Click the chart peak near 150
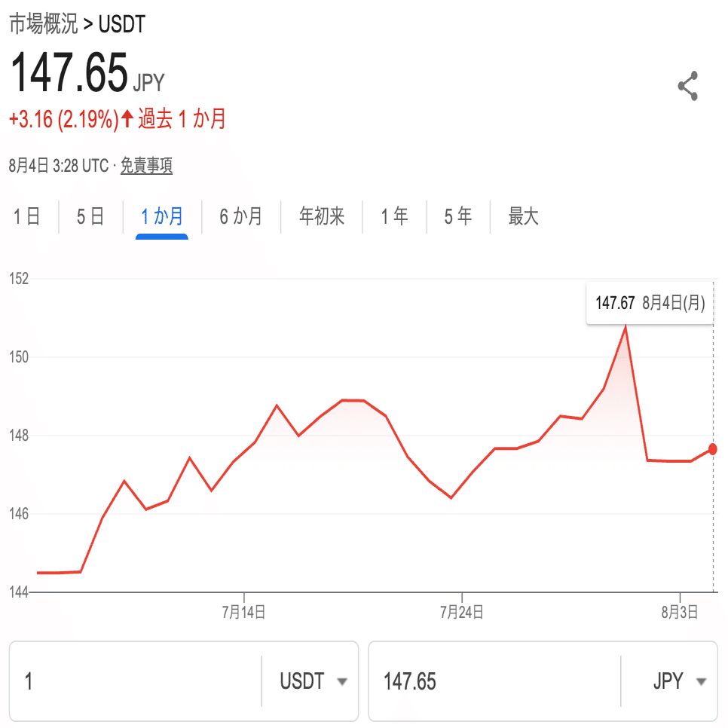Viewport: 728px width, 728px height. 625,326
